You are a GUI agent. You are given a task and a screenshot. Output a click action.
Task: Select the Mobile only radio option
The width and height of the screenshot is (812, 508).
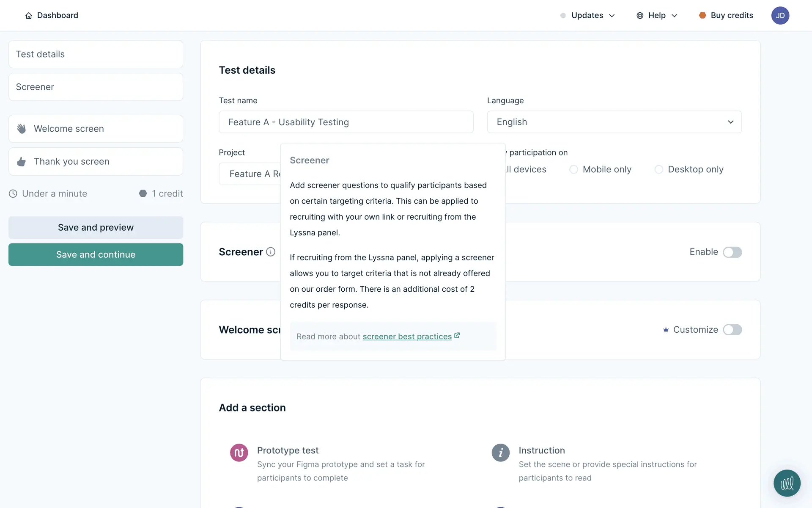pyautogui.click(x=573, y=169)
